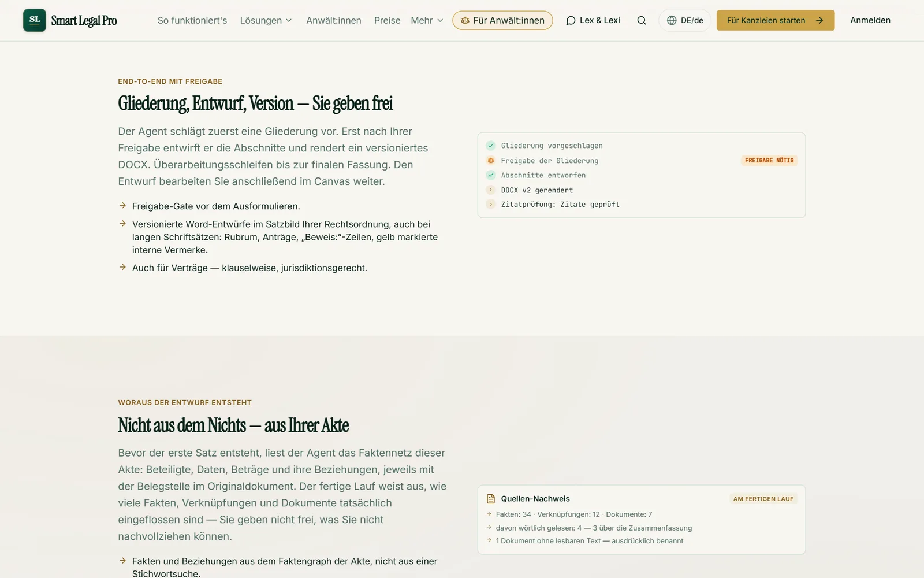924x578 pixels.
Task: Open the DE/de language selector
Action: pos(685,20)
